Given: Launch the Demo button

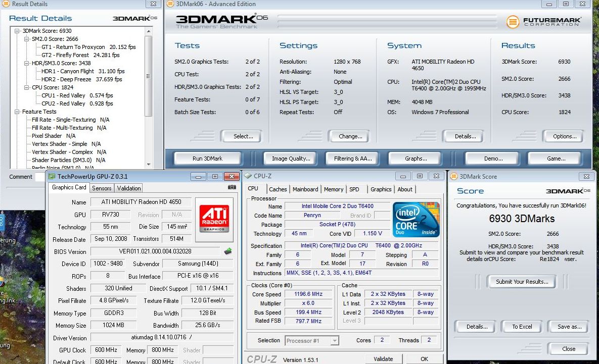Looking at the screenshot, I should (493, 159).
